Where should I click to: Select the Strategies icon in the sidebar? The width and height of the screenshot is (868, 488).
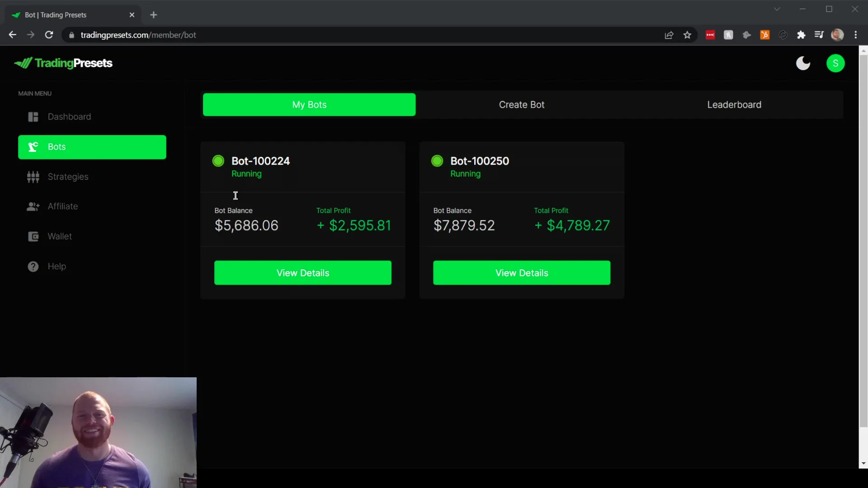(x=33, y=177)
